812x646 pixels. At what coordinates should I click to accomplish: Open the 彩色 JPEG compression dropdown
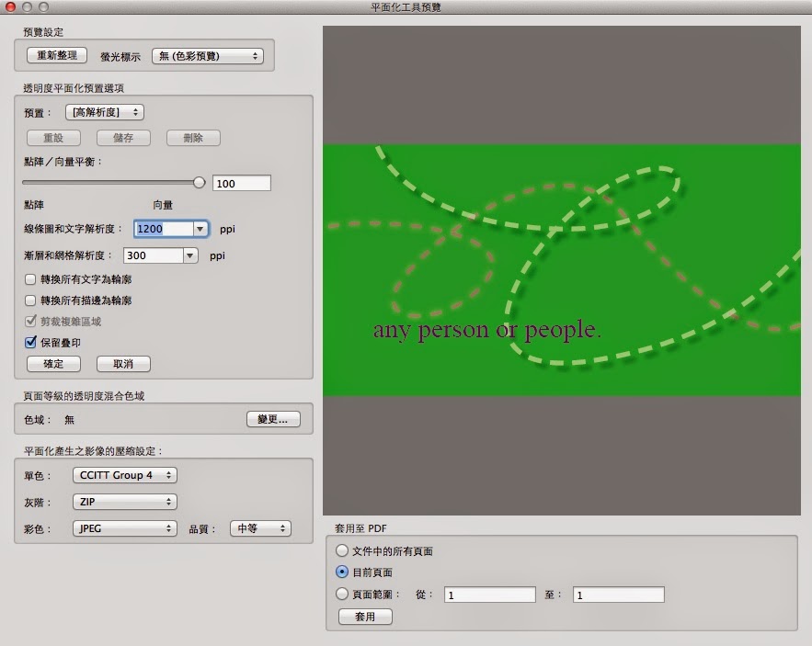click(x=125, y=528)
